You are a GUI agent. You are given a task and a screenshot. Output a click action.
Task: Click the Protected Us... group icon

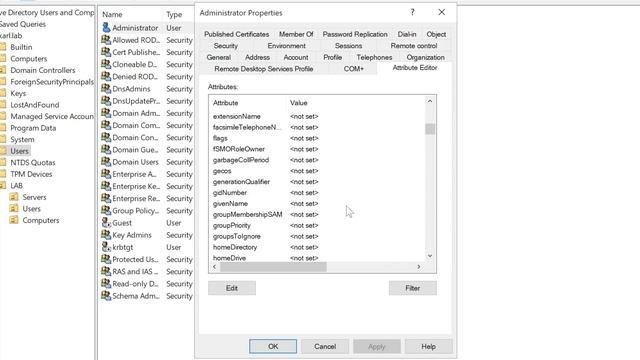(106, 259)
